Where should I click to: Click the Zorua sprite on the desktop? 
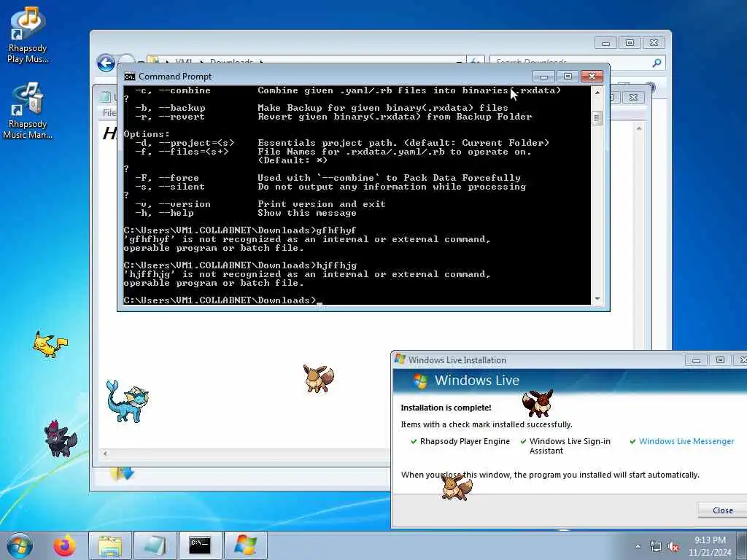coord(61,438)
